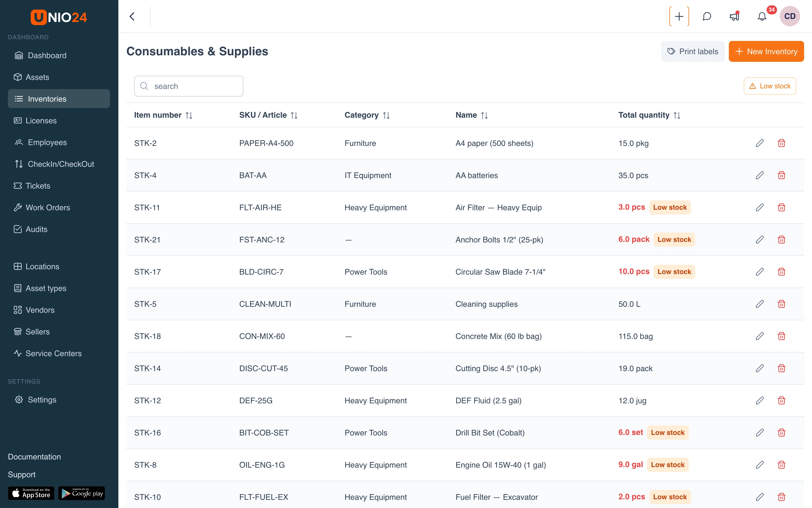Open Work Orders in sidebar
Viewport: 812px width, 508px height.
[59, 207]
